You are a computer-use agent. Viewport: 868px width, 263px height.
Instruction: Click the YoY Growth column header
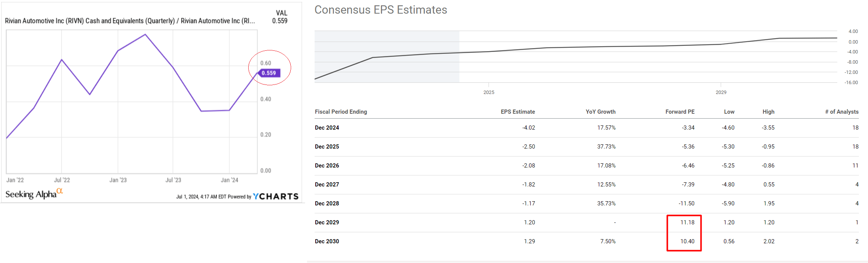(600, 112)
